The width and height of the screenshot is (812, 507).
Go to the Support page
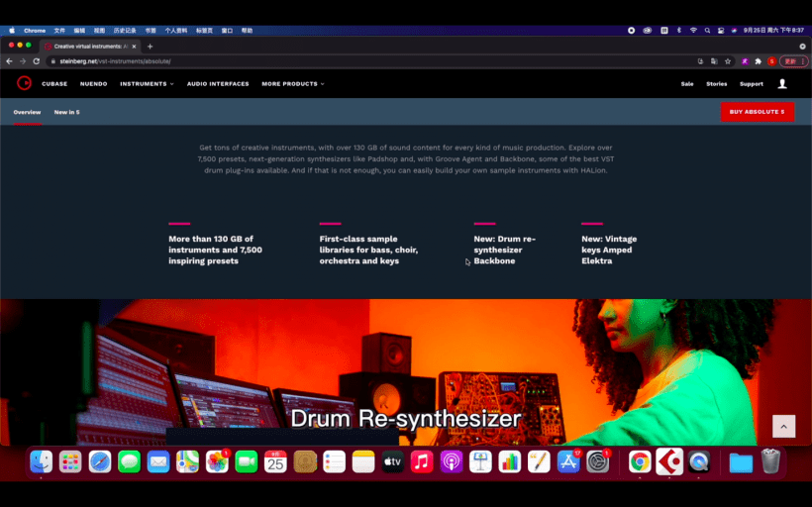751,84
